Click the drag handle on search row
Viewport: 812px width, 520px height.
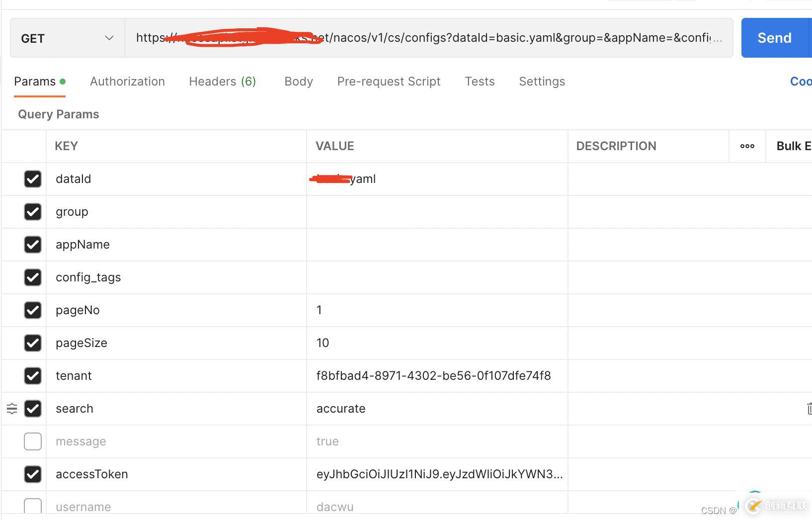point(12,409)
